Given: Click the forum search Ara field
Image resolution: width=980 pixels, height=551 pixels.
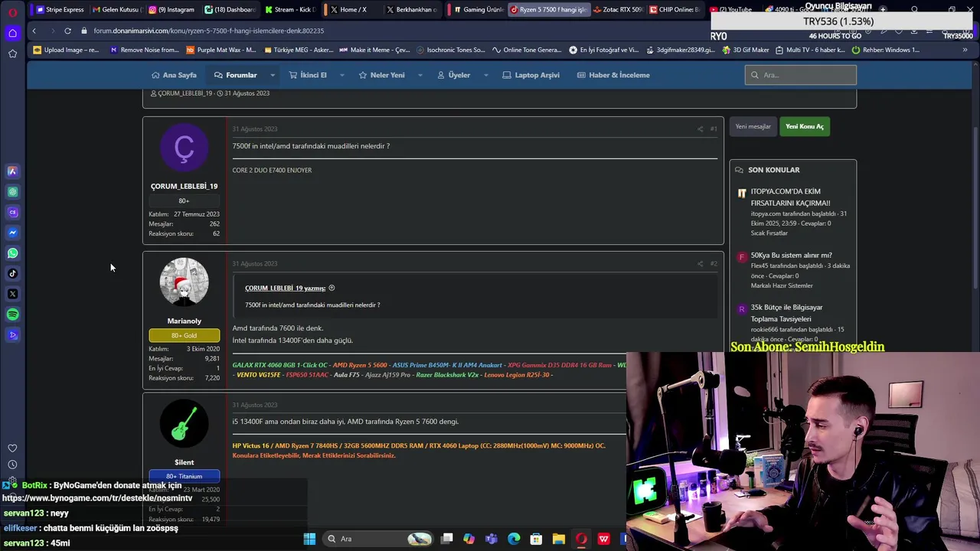Looking at the screenshot, I should [800, 75].
